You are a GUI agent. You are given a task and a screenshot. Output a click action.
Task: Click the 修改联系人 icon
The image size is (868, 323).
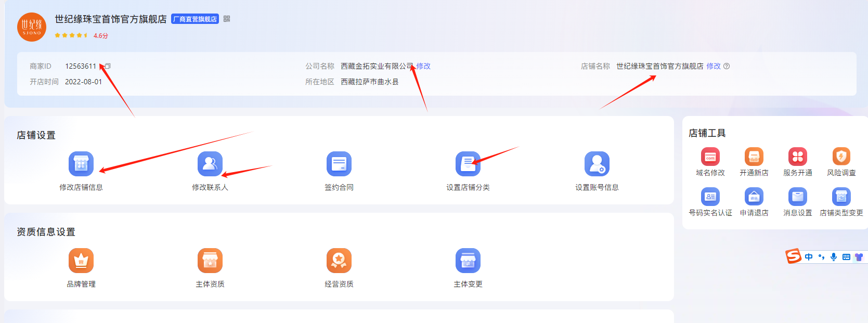[210, 164]
